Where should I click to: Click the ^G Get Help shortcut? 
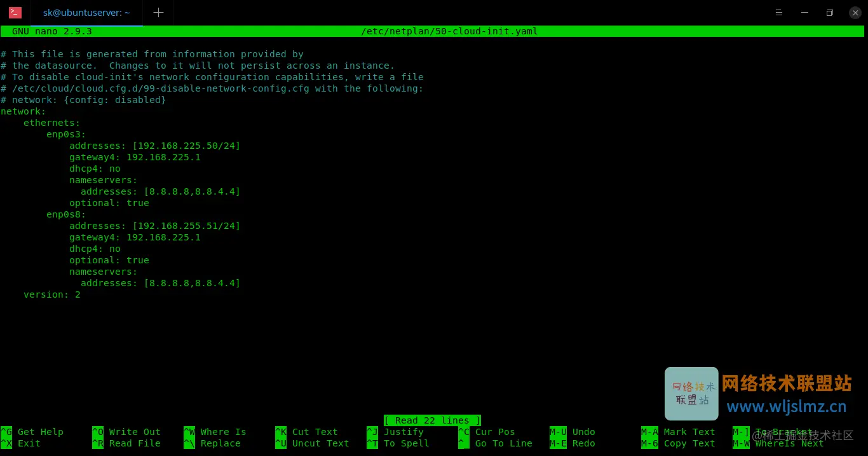point(32,432)
